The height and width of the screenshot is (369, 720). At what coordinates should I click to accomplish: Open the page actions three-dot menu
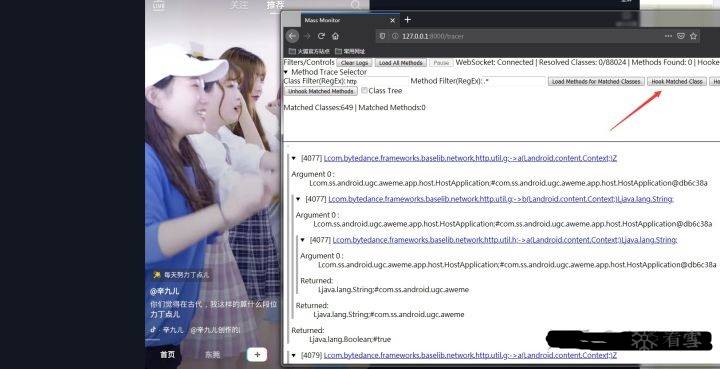[x=668, y=36]
